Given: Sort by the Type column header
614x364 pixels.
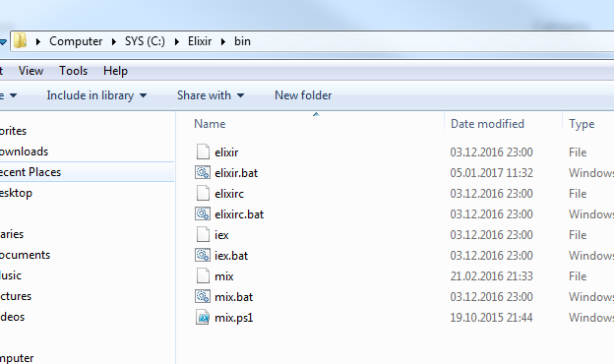Looking at the screenshot, I should click(x=582, y=124).
